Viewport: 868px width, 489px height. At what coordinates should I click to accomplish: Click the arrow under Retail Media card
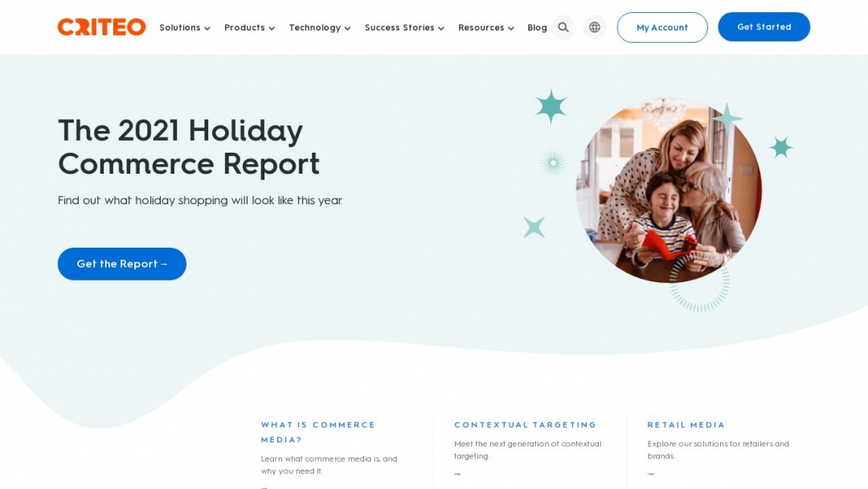[x=650, y=473]
